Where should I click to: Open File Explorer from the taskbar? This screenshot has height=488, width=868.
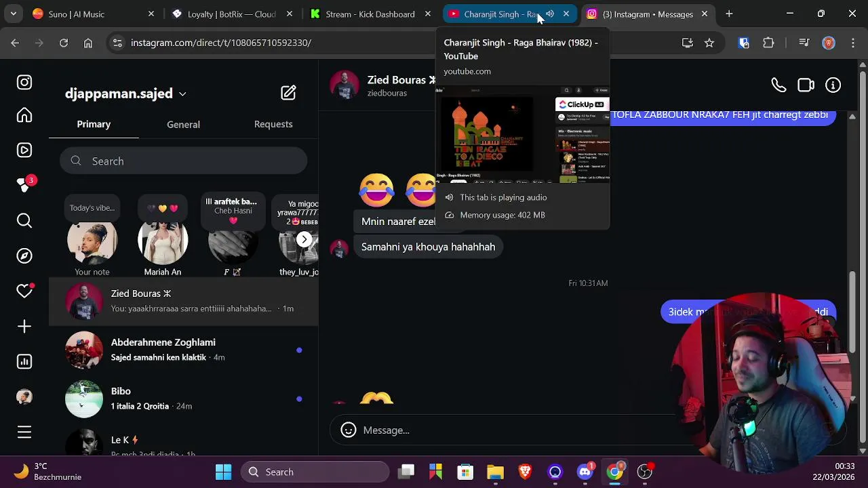pyautogui.click(x=495, y=472)
